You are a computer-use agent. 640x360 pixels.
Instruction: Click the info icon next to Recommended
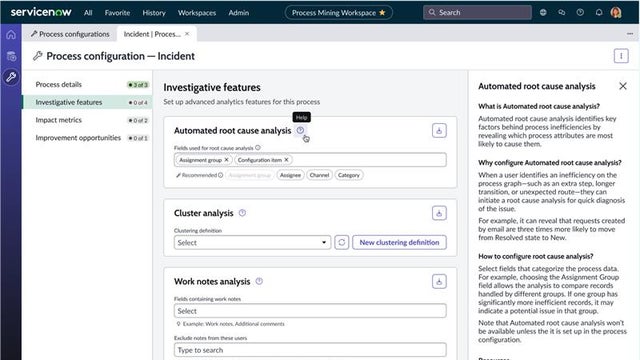(220, 175)
